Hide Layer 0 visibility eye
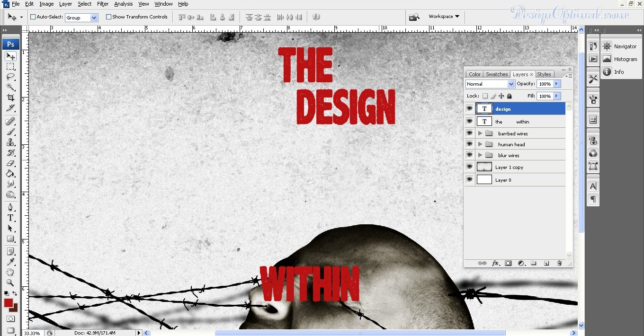The image size is (644, 336). click(x=469, y=180)
